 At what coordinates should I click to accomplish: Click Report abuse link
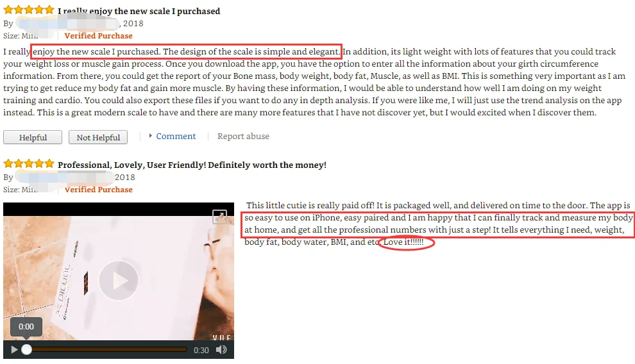[x=243, y=136]
